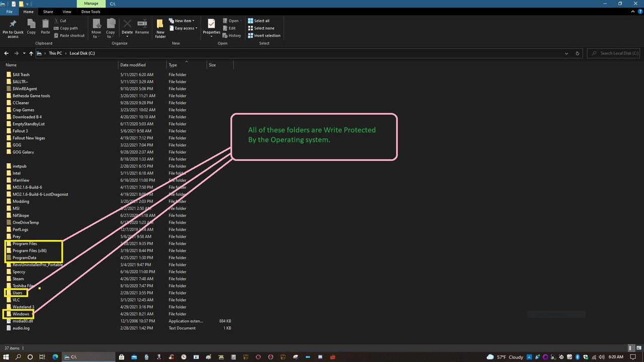Expand the address bar history dropdown
Viewport: 644px width, 362px height.
tap(567, 53)
